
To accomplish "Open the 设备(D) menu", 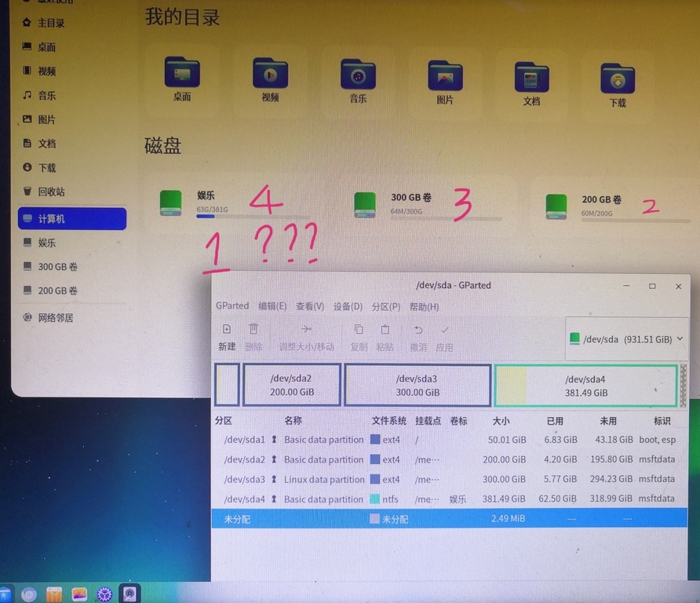I will [348, 307].
